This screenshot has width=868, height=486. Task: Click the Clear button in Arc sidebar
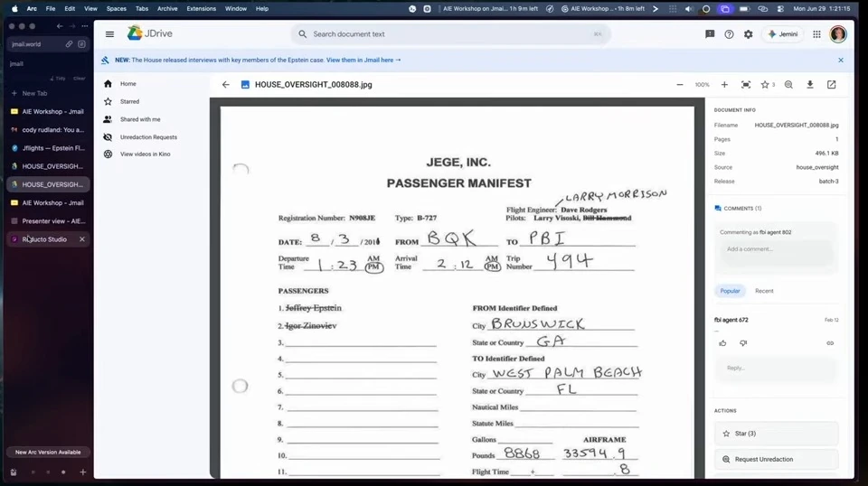[80, 79]
